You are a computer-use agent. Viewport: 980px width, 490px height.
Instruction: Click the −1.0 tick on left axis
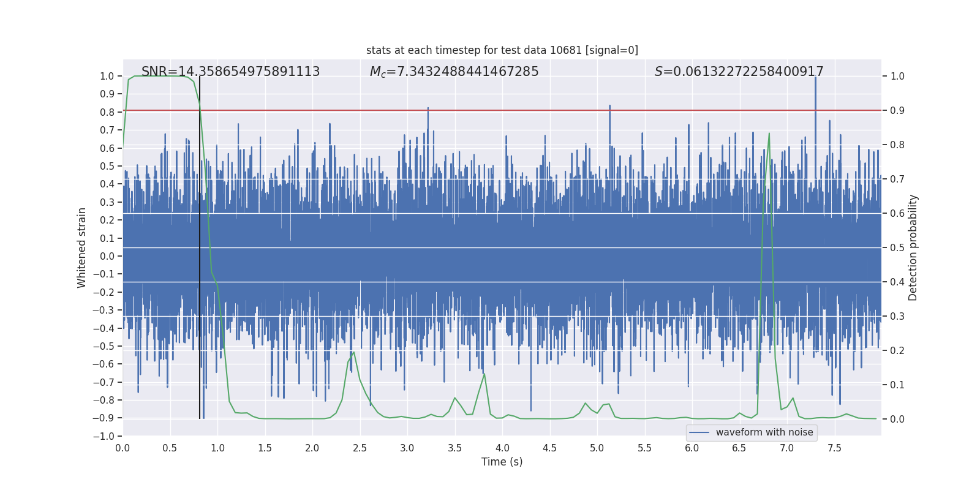pyautogui.click(x=104, y=436)
